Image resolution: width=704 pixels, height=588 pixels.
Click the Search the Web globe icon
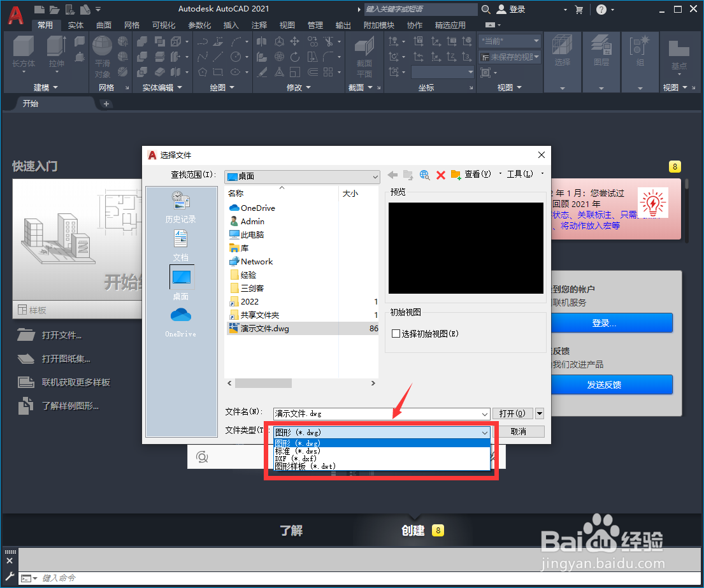pyautogui.click(x=424, y=175)
